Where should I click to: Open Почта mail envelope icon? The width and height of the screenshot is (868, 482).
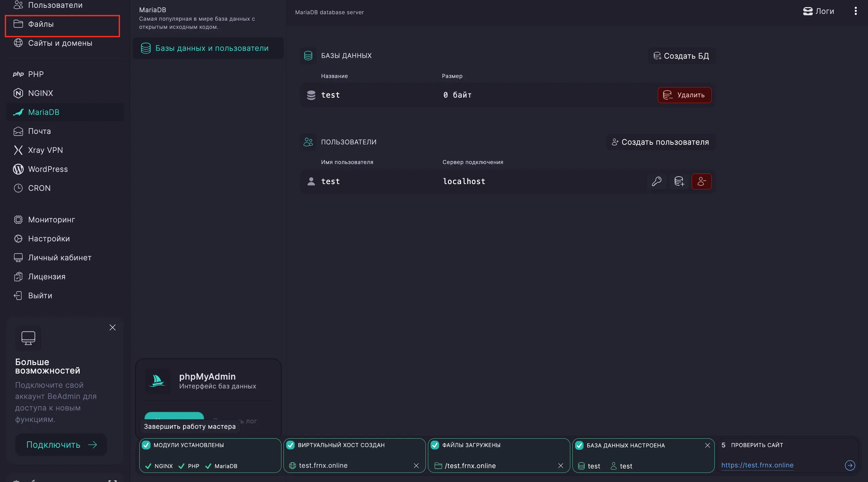18,131
